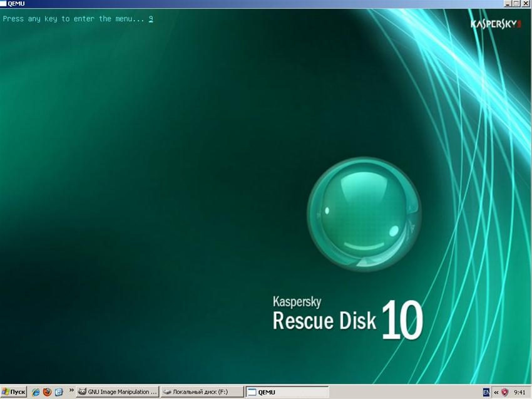Switch to GNU Image Manipulation taskbar button

click(118, 392)
